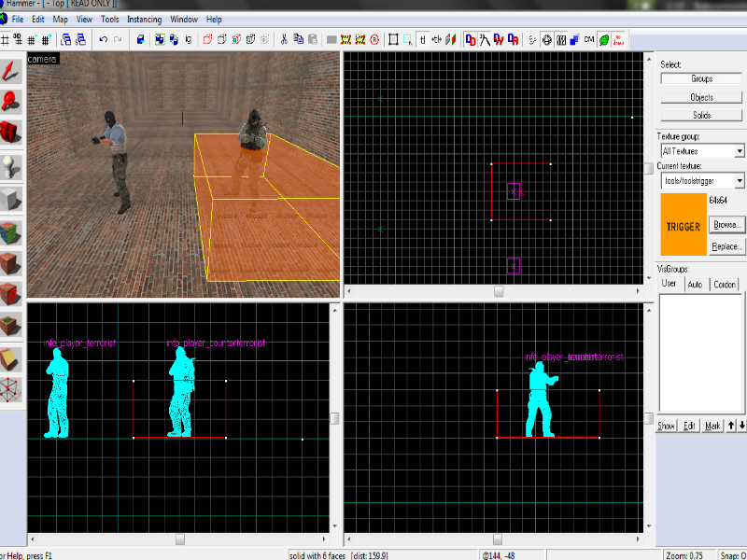This screenshot has width=747, height=560.
Task: Click the top view horizontal scrollbar thumb
Action: [x=499, y=290]
